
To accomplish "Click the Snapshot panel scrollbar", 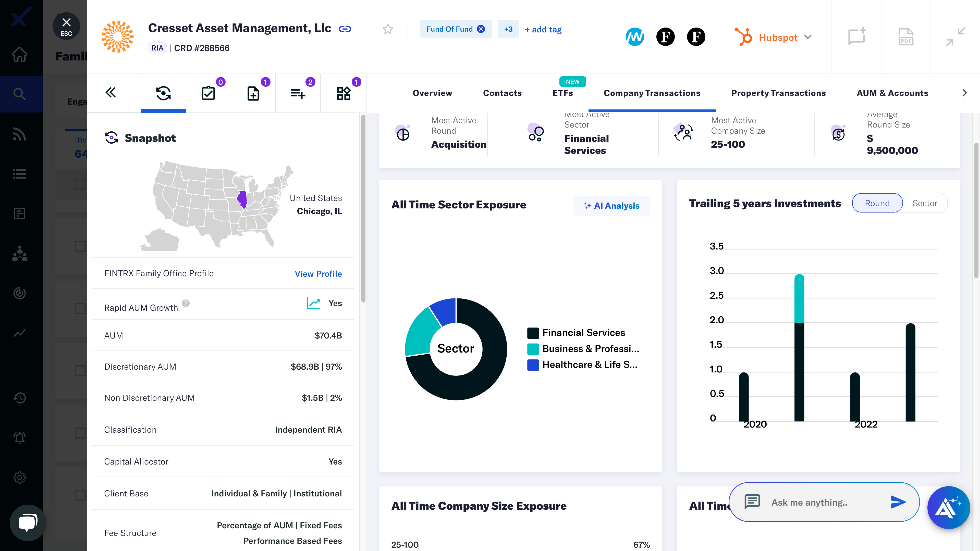I will 363,208.
